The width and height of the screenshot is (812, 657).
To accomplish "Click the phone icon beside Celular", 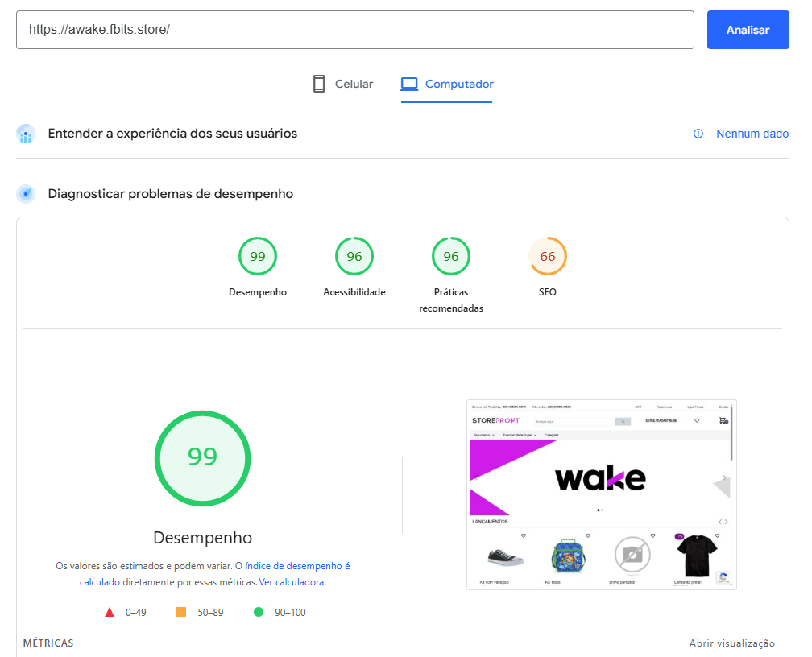I will [319, 84].
